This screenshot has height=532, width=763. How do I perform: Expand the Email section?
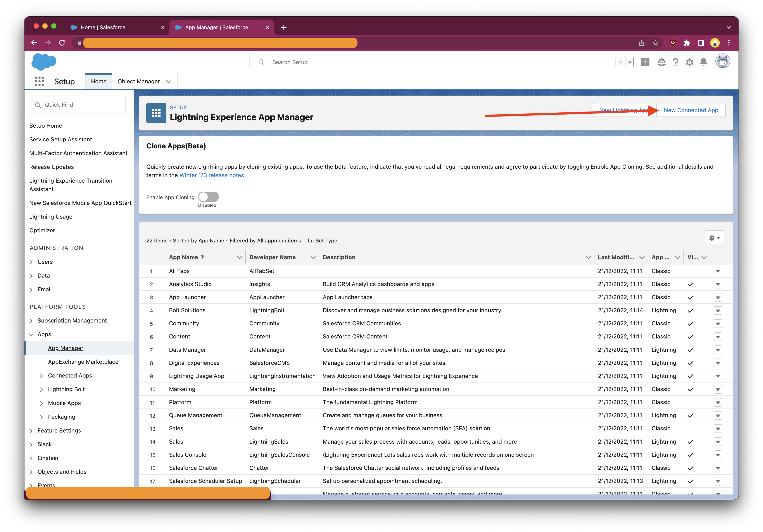[31, 290]
